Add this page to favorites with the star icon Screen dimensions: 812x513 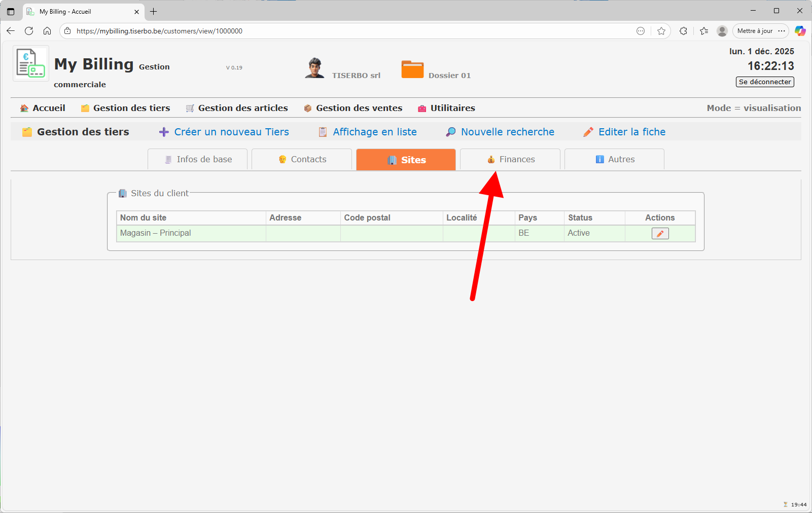(661, 31)
